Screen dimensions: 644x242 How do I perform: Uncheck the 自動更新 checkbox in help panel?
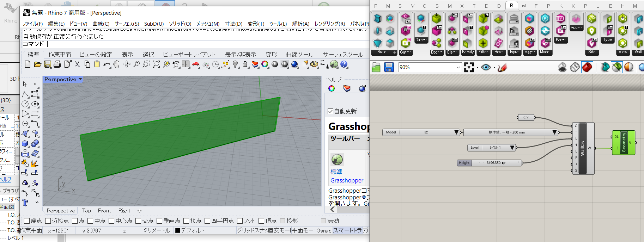[330, 111]
